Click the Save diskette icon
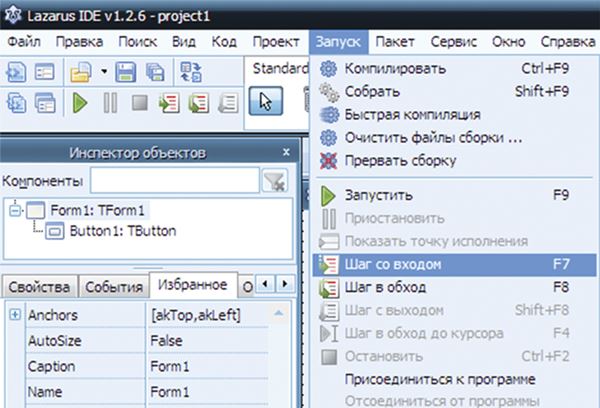This screenshot has width=600, height=408. click(126, 72)
